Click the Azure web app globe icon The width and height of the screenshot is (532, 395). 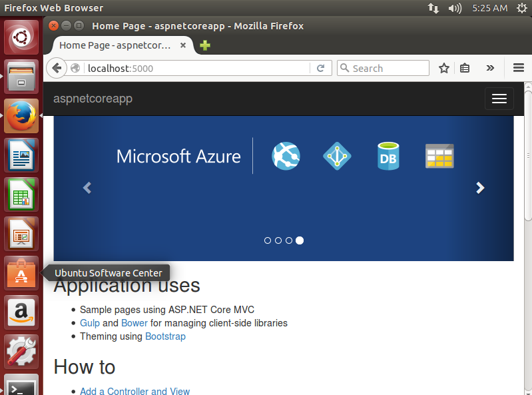(286, 156)
